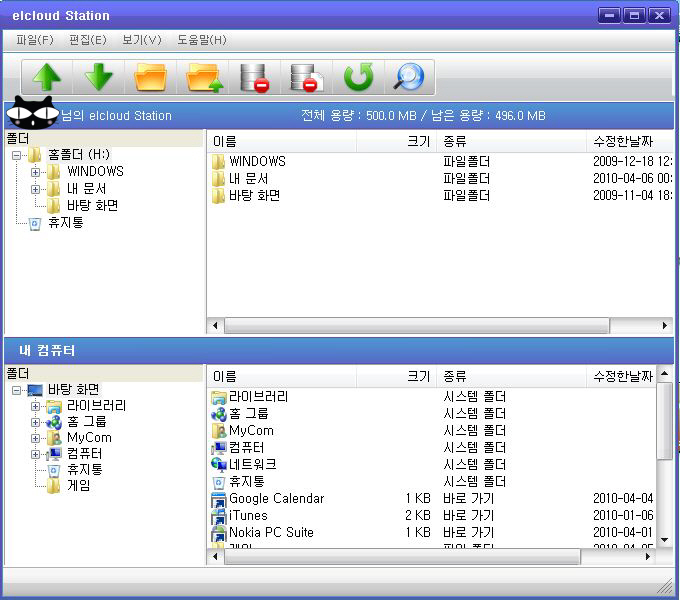Collapse the 홈폴더 (H:) root node
The width and height of the screenshot is (680, 600).
[x=17, y=155]
